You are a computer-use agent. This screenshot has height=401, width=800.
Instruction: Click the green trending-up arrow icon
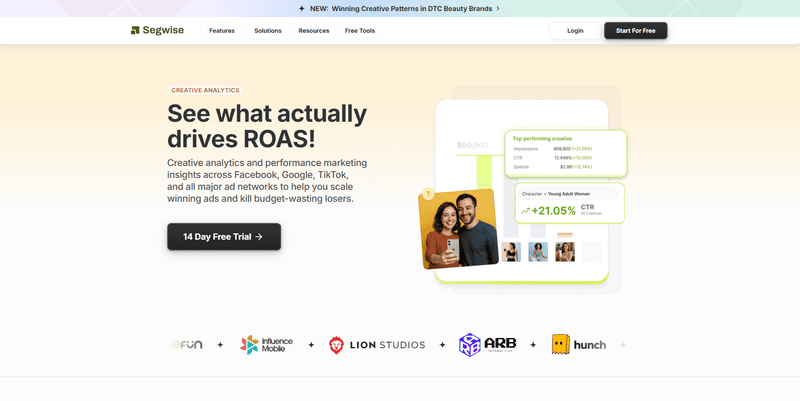[x=525, y=211]
